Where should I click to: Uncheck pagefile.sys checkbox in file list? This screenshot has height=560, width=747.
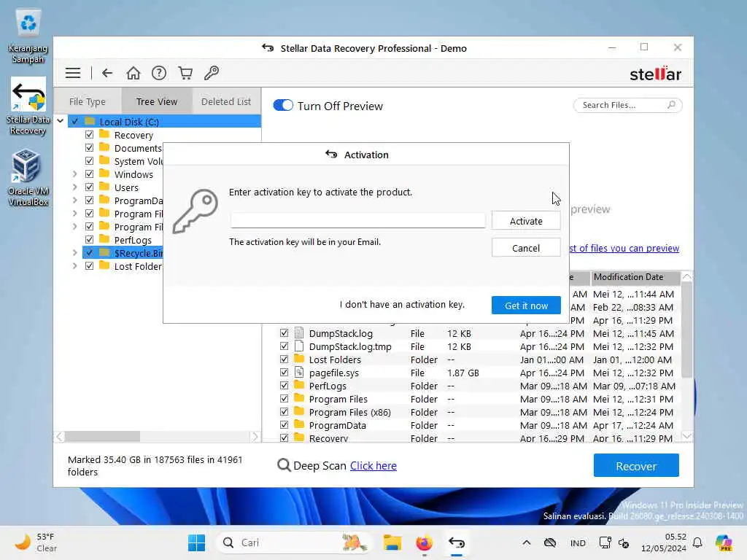(x=284, y=373)
